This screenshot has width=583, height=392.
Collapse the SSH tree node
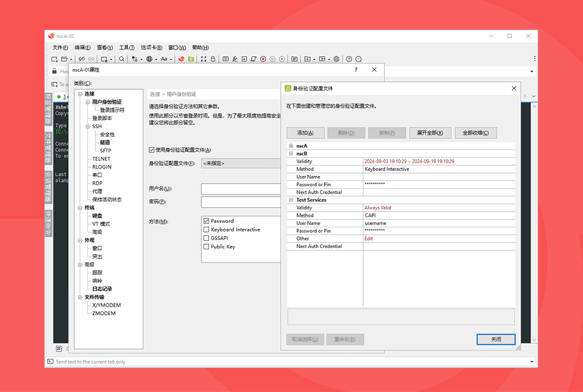[x=88, y=127]
